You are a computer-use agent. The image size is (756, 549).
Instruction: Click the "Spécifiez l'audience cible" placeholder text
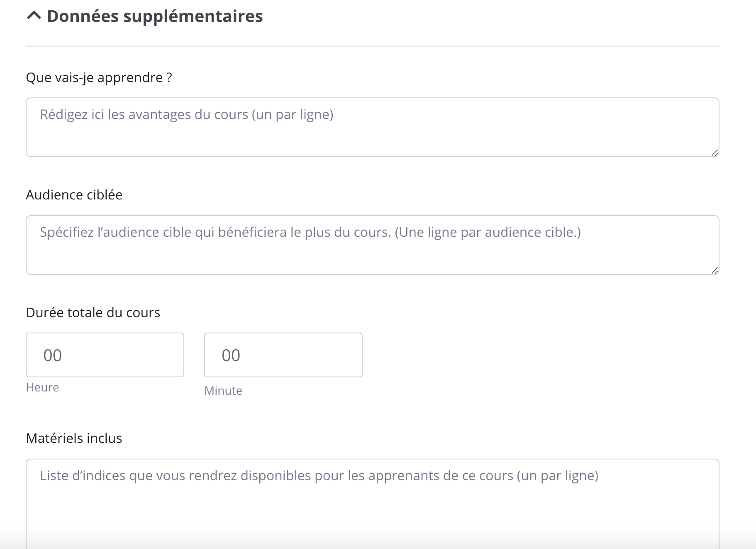coord(310,232)
